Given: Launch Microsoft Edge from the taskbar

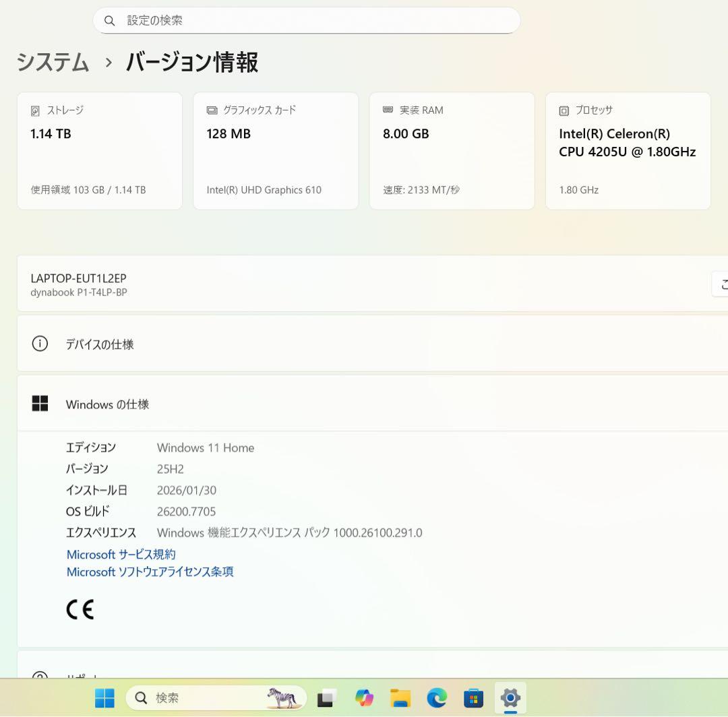Looking at the screenshot, I should pos(437,698).
